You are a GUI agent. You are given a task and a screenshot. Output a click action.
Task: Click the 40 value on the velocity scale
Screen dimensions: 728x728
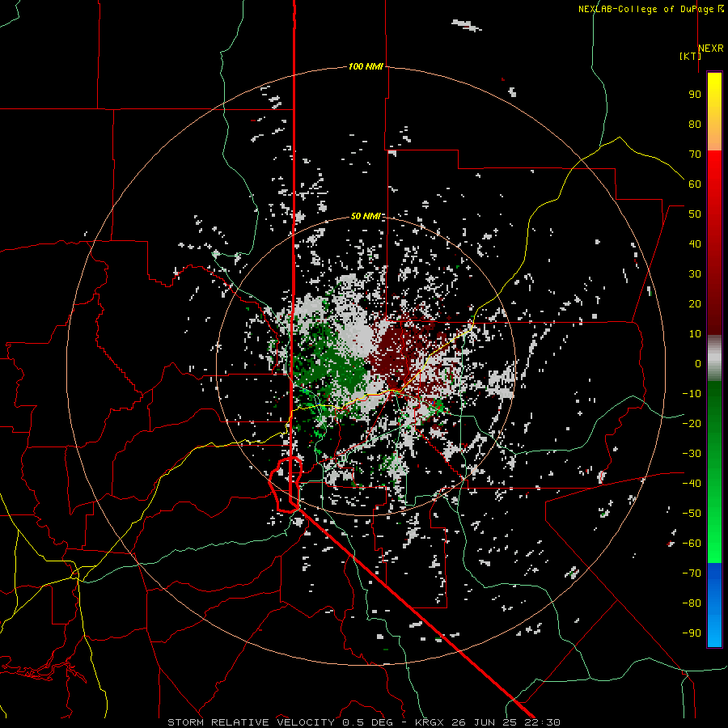click(695, 244)
